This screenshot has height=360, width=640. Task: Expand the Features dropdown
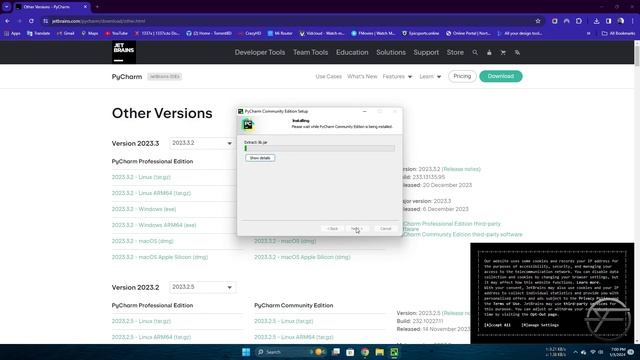[x=397, y=76]
